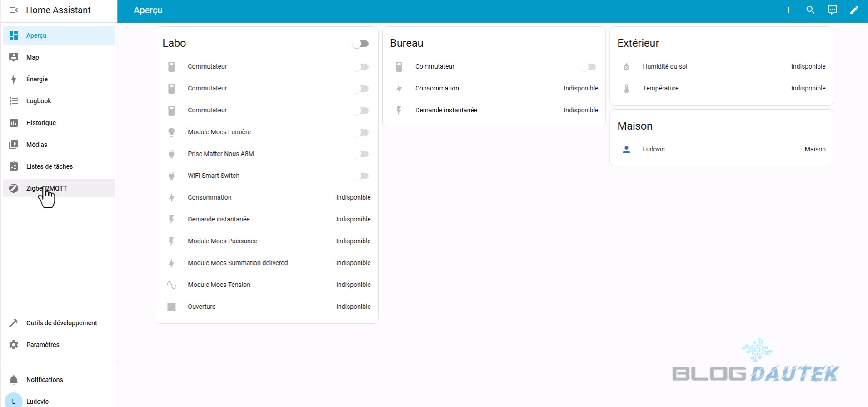Viewport: 868px width, 407px height.
Task: Toggle the Bureau Commutateur switch
Action: click(x=589, y=67)
